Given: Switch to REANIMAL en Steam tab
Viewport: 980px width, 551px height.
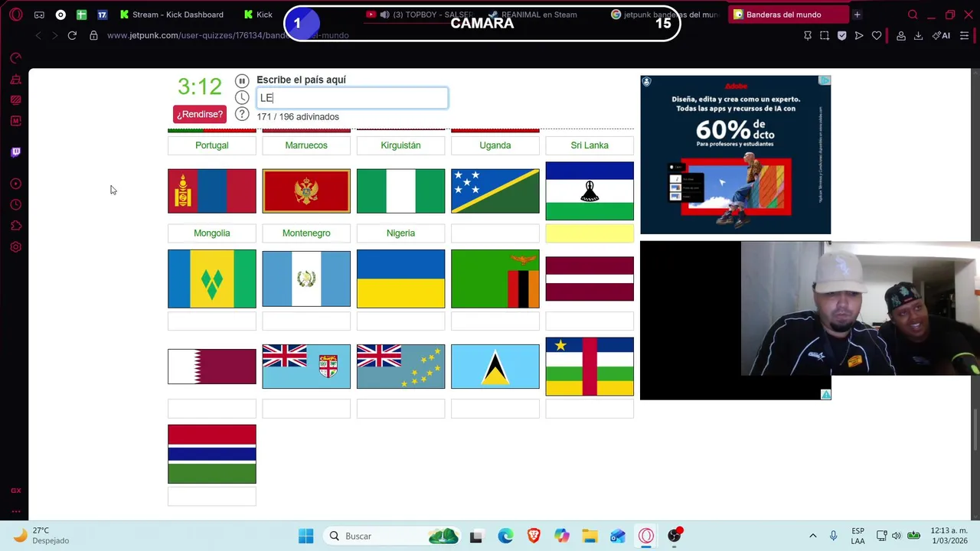Looking at the screenshot, I should click(532, 15).
